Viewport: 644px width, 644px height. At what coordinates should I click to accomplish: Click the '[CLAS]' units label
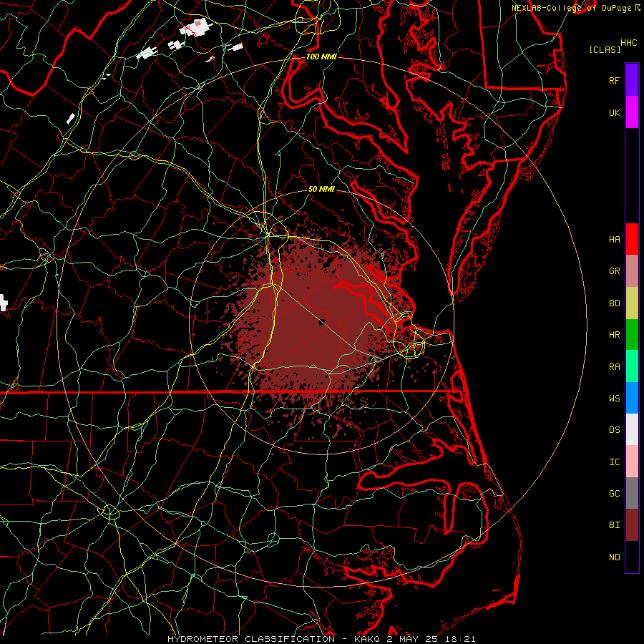tap(605, 49)
